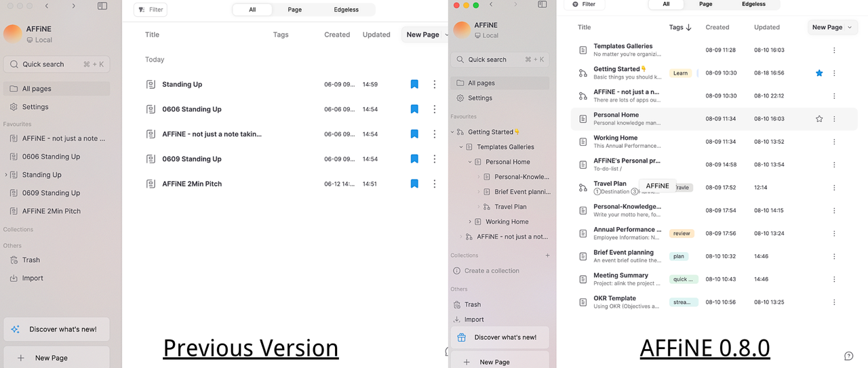868x368 pixels.
Task: Select Edgeless tab in Previous Version window
Action: pyautogui.click(x=347, y=9)
